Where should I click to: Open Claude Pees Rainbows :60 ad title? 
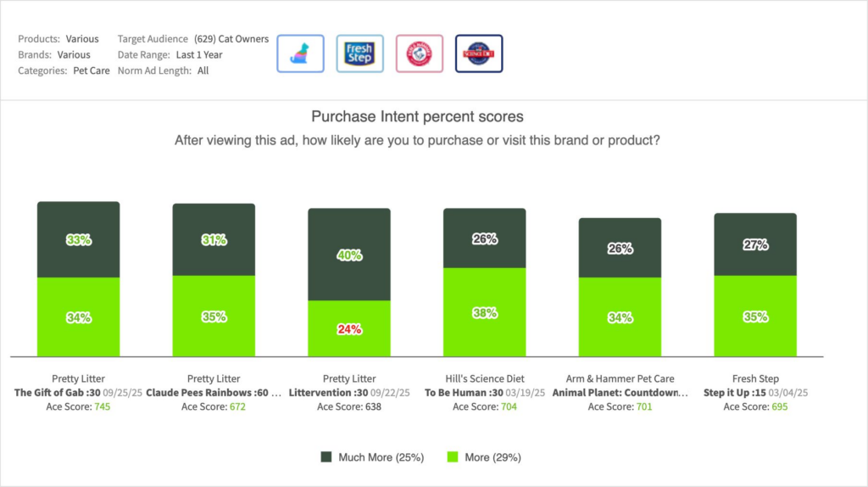pyautogui.click(x=212, y=393)
